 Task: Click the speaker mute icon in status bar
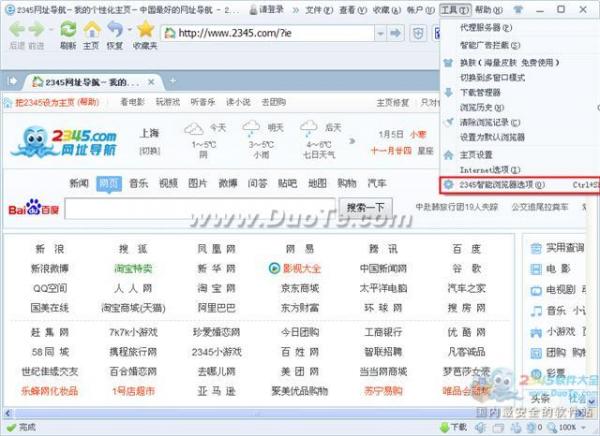[480, 427]
